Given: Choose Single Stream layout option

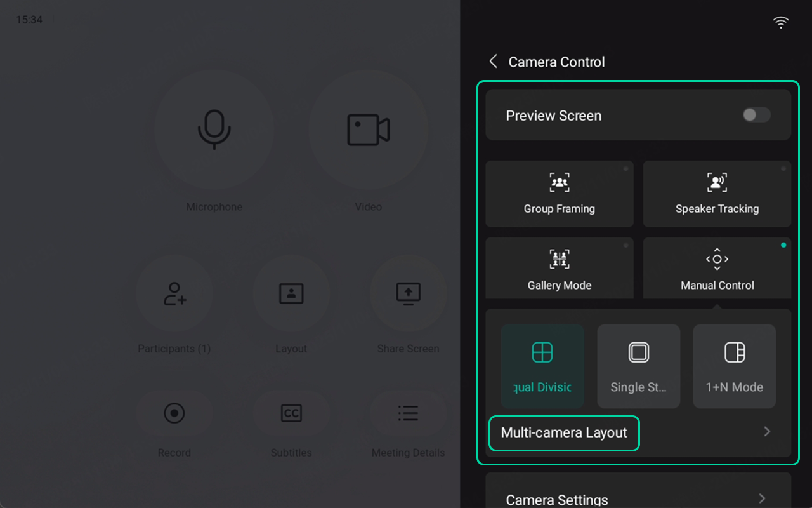Looking at the screenshot, I should (x=638, y=366).
